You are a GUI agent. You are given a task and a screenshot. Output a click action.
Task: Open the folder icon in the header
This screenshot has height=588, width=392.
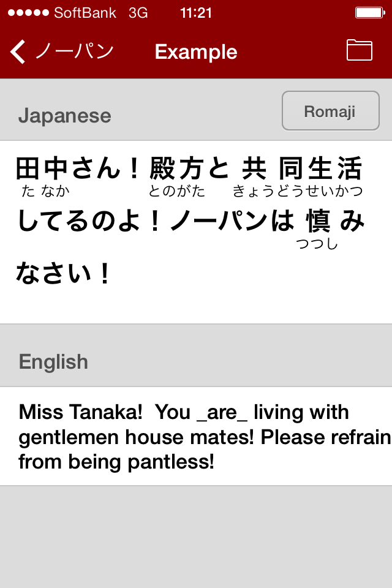point(359,50)
